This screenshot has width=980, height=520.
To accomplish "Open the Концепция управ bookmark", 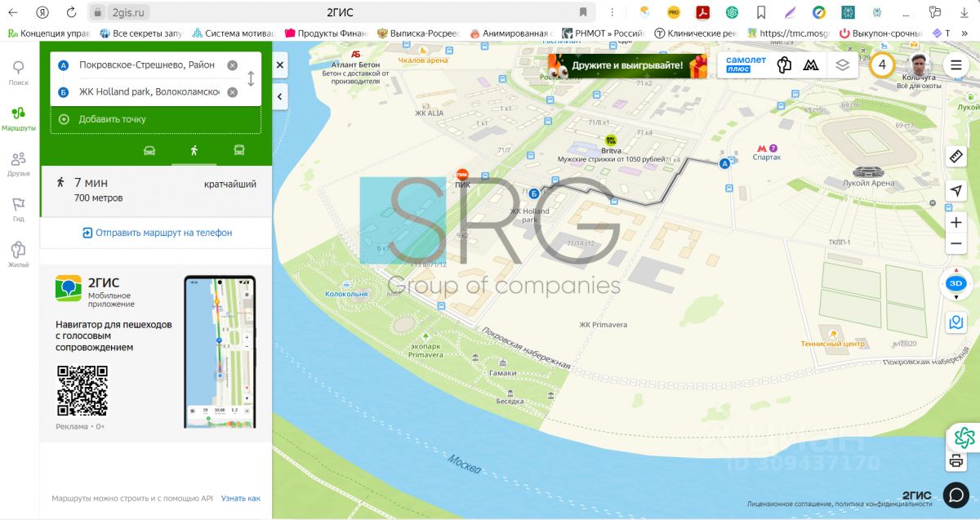I will point(49,33).
